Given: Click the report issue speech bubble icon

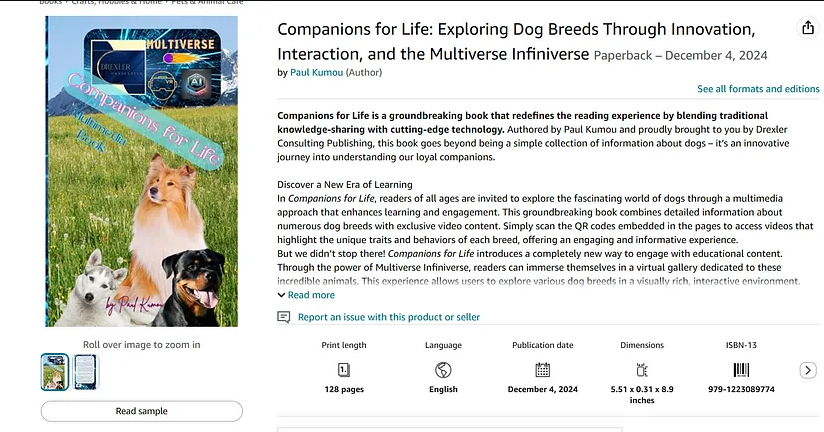Looking at the screenshot, I should 284,317.
